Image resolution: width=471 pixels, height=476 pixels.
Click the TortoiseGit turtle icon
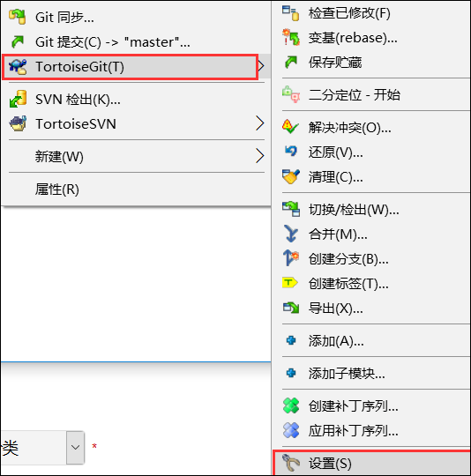(18, 66)
